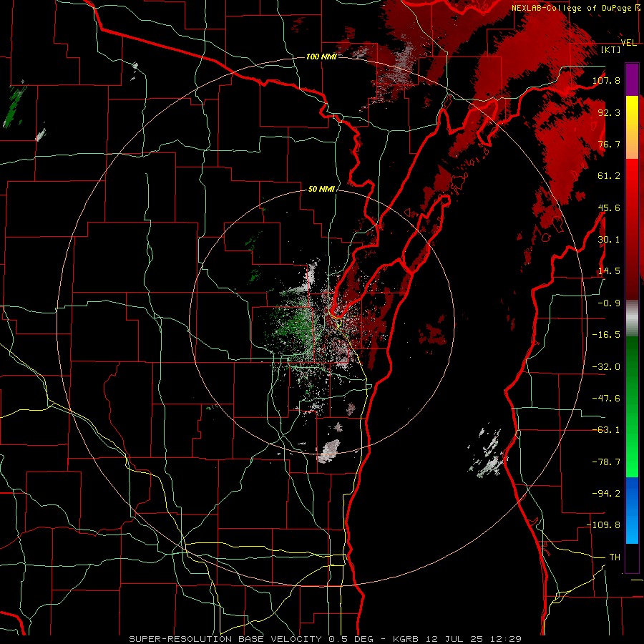Screen dimensions: 644x644
Task: Click the -63.1 velocity scale value
Action: (606, 430)
